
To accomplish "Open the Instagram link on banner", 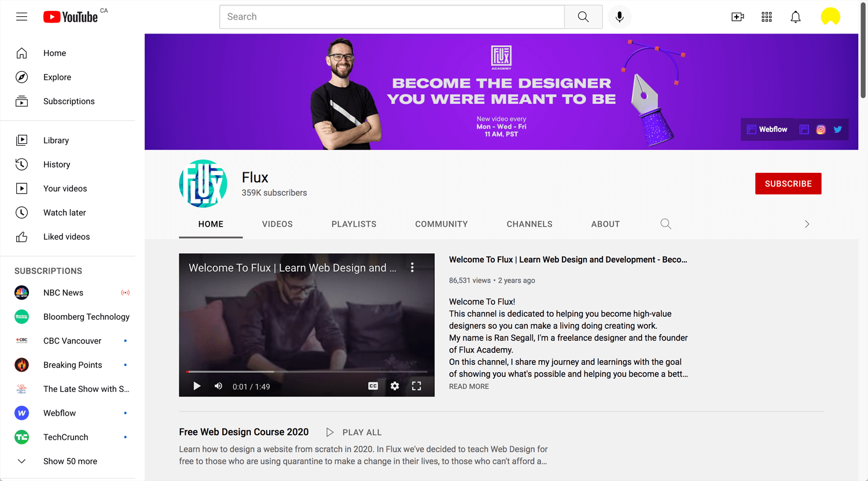I will [821, 129].
